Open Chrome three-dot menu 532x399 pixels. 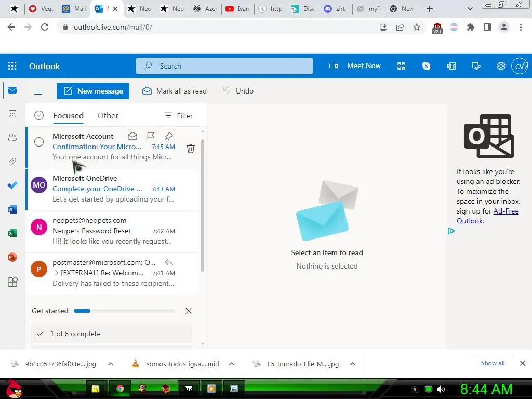521,27
